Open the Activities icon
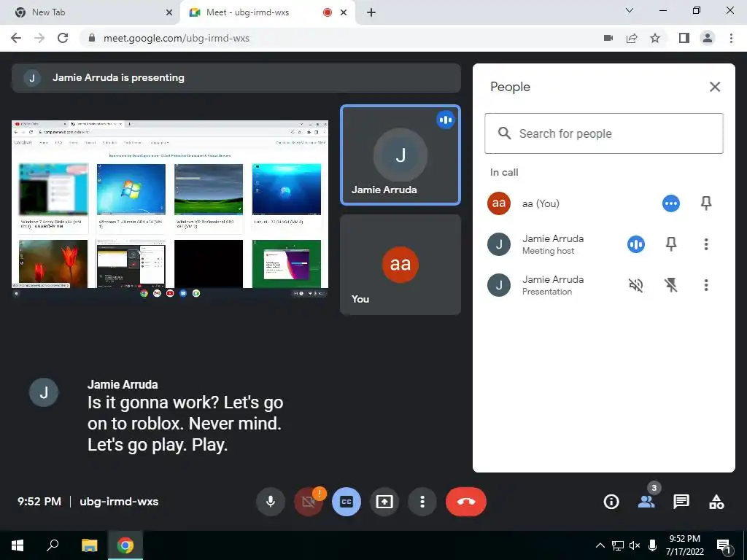 pyautogui.click(x=716, y=502)
